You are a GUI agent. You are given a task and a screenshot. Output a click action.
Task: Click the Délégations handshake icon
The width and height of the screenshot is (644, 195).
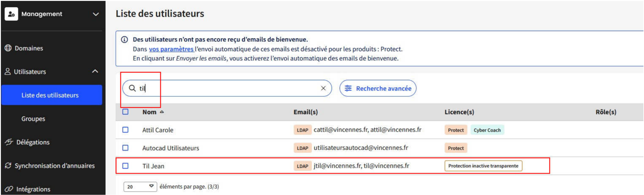click(x=8, y=142)
